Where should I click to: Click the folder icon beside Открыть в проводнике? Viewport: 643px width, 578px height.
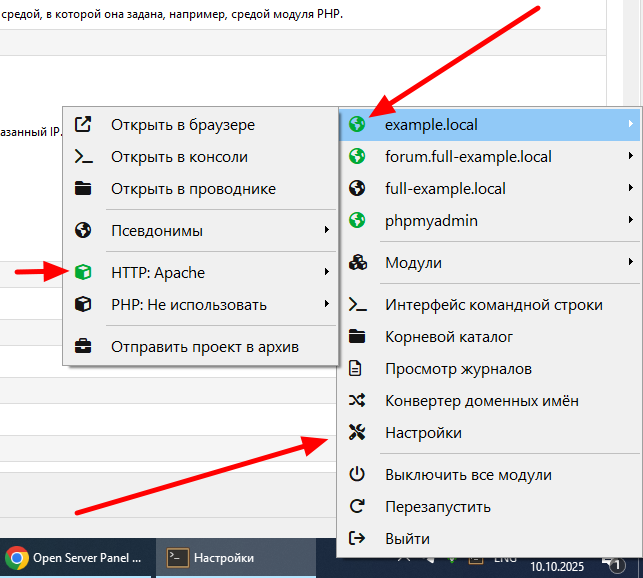(83, 188)
